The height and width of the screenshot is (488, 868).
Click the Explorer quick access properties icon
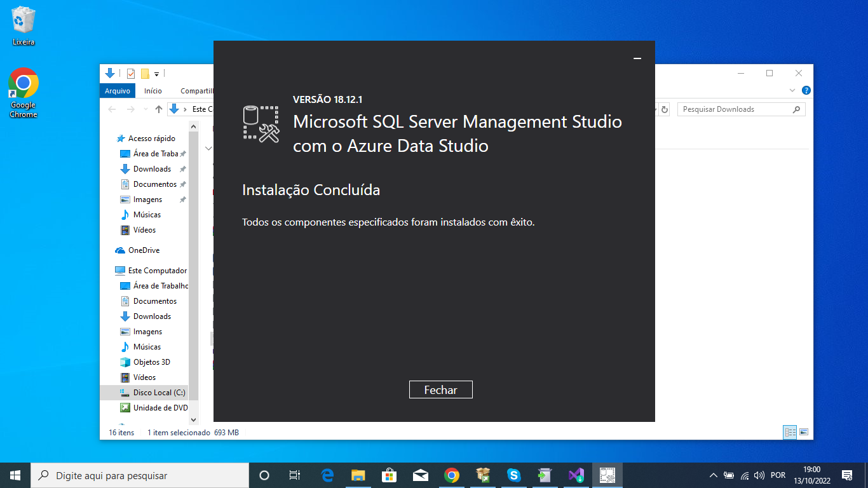coord(131,73)
